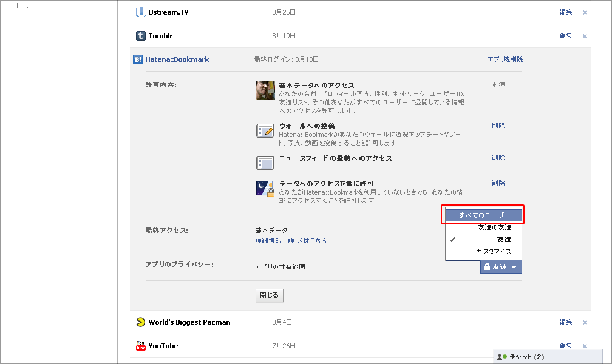Click the YouTube app icon
The width and height of the screenshot is (612, 364).
point(140,346)
